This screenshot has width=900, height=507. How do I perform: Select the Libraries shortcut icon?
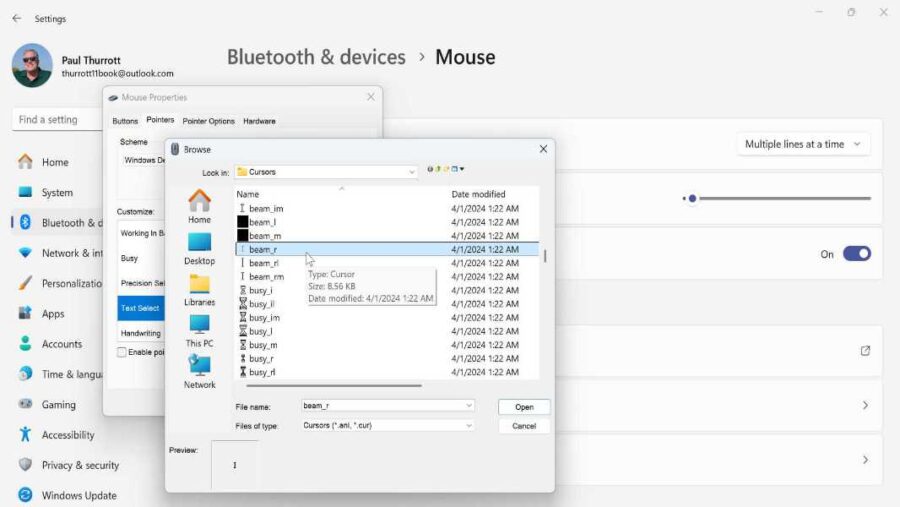199,285
